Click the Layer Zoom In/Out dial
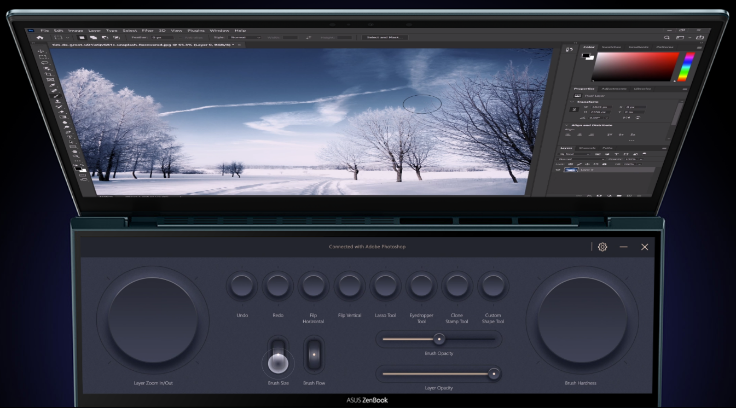The width and height of the screenshot is (736, 408). coord(153,320)
